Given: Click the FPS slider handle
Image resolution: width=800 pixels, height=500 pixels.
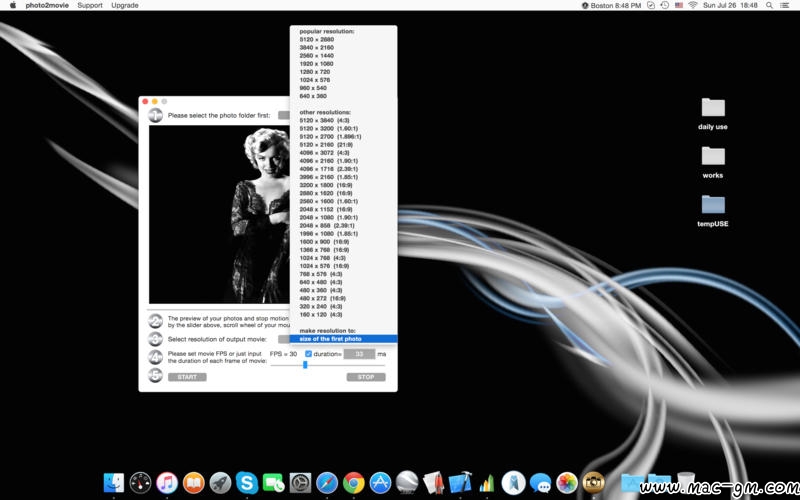Looking at the screenshot, I should tap(305, 364).
